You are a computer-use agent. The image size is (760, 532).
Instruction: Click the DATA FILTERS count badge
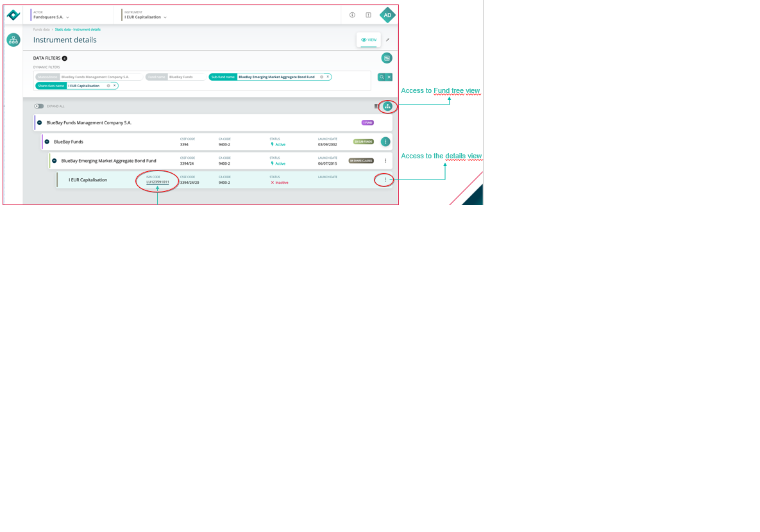pyautogui.click(x=65, y=58)
